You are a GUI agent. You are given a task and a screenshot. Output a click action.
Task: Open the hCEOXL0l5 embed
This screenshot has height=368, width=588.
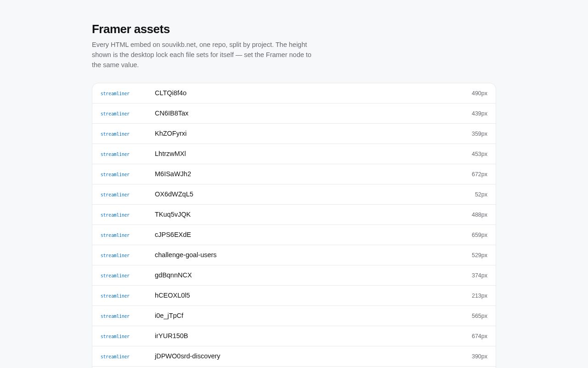[294, 296]
